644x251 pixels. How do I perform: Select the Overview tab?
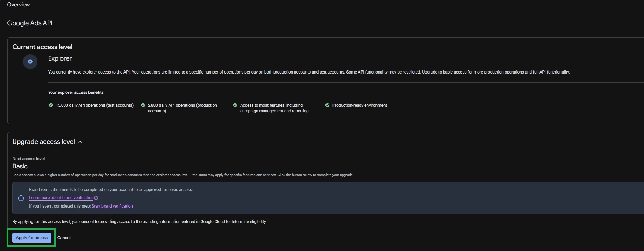[19, 5]
